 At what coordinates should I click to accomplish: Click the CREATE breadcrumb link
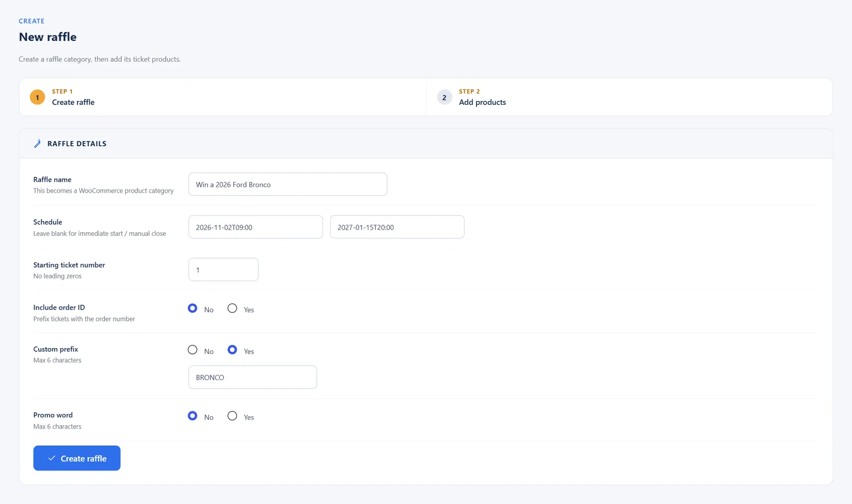pos(31,21)
